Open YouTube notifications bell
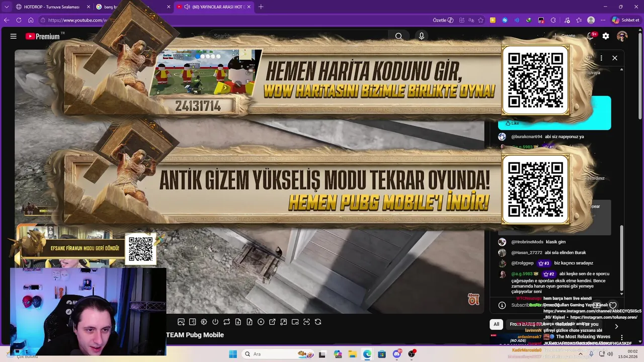644x362 pixels. coord(591,36)
